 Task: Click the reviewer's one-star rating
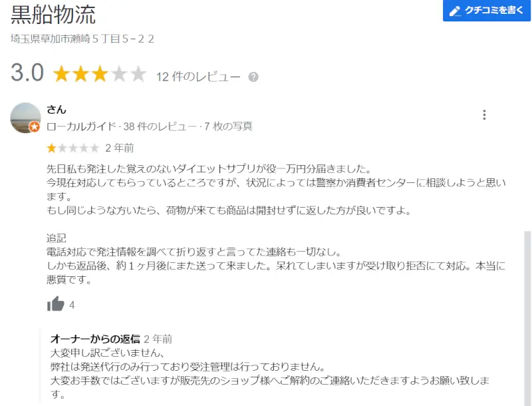[x=72, y=148]
